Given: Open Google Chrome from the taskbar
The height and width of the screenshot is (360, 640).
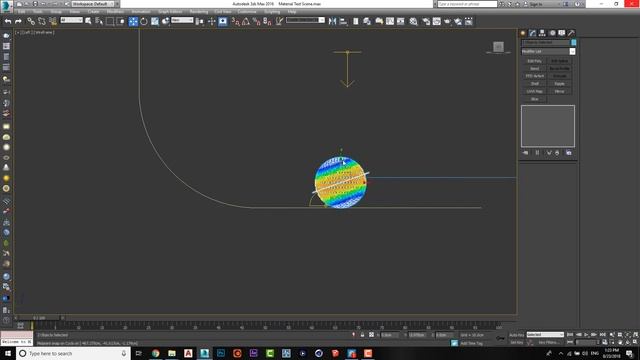Looking at the screenshot, I should (156, 353).
